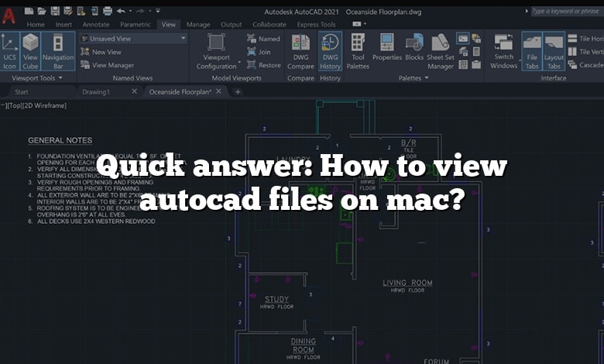604x364 pixels.
Task: Switch to the Manage ribbon tab
Action: coord(198,25)
